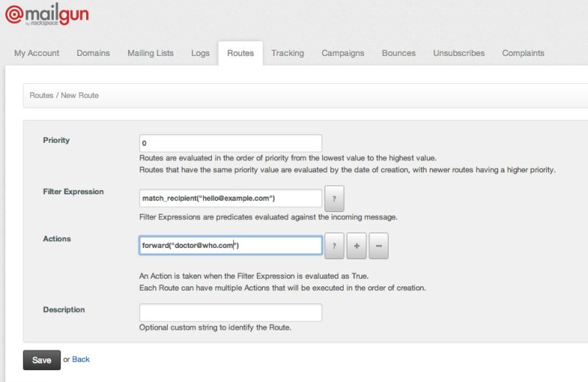588x382 pixels.
Task: Focus the Filter Expression input field
Action: (230, 198)
